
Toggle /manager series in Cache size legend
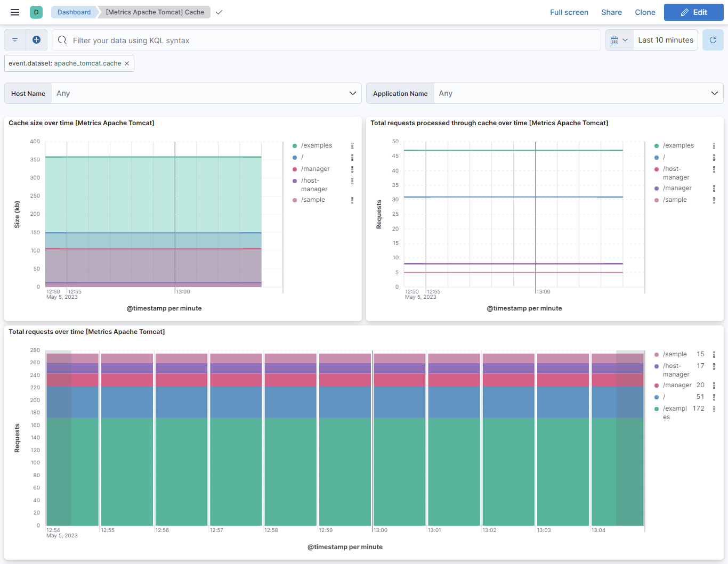[315, 169]
